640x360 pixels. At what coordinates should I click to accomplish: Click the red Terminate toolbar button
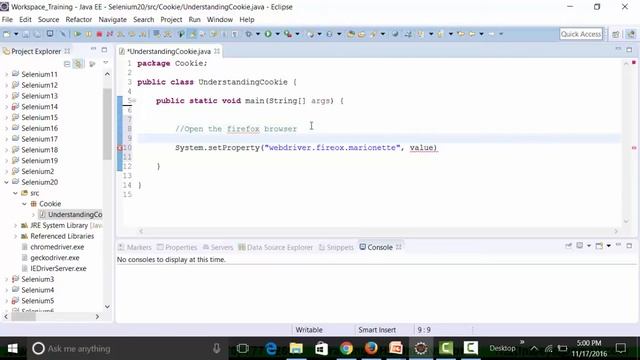pyautogui.click(x=99, y=34)
